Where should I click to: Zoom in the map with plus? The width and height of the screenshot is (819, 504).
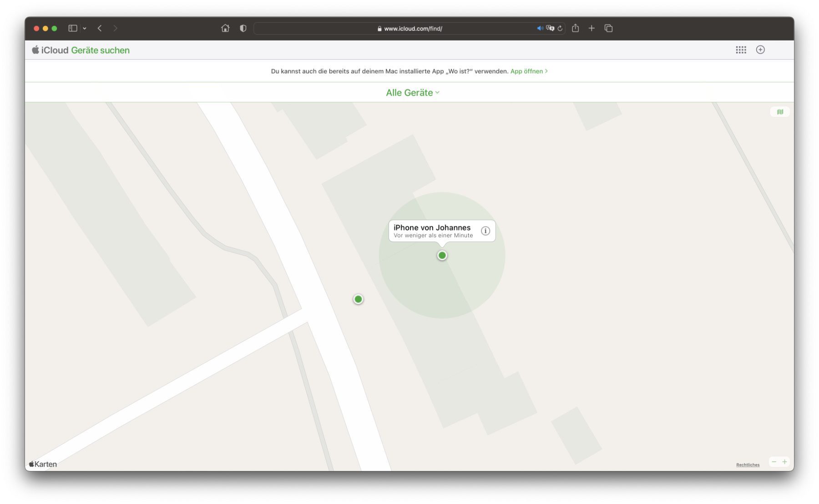coord(784,462)
